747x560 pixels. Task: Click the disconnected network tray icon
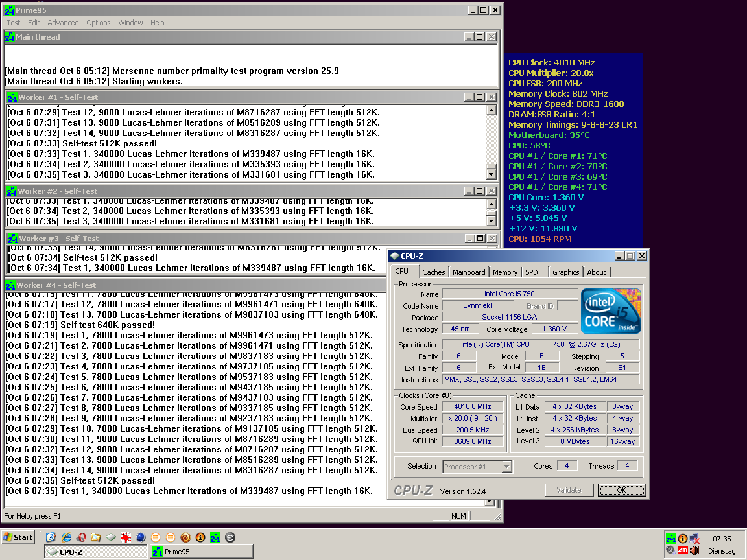click(695, 539)
